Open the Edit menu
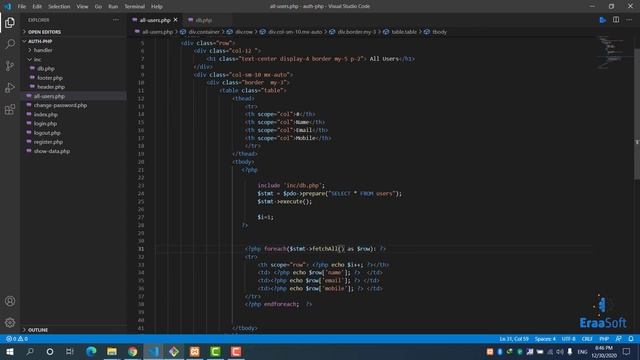The image size is (640, 360). pyautogui.click(x=37, y=7)
